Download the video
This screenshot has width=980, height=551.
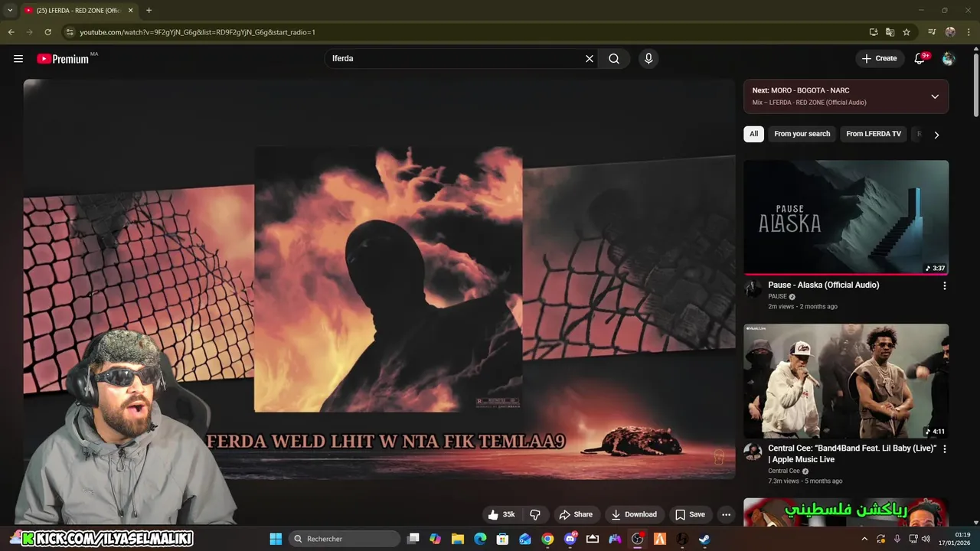[633, 514]
